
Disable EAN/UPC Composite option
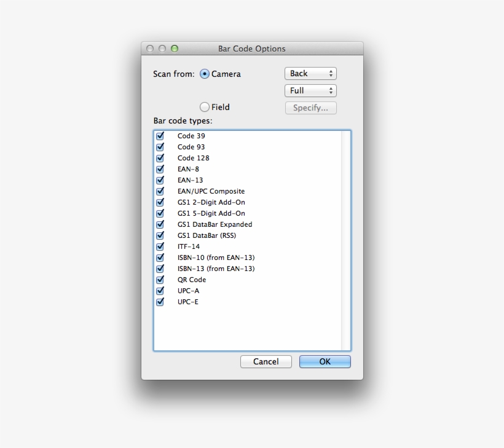160,191
